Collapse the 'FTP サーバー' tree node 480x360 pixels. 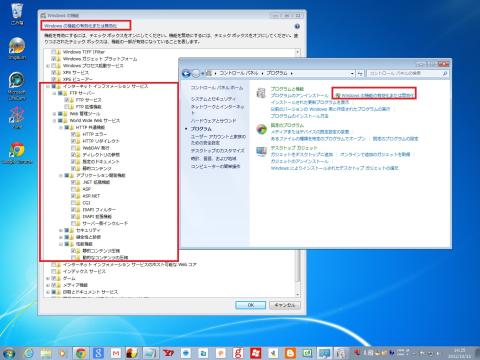pos(54,93)
